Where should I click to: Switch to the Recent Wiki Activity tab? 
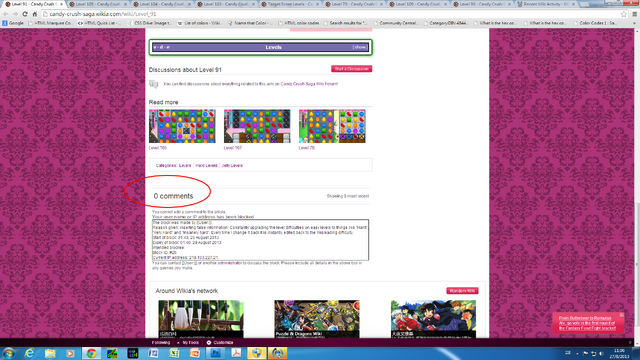click(546, 4)
